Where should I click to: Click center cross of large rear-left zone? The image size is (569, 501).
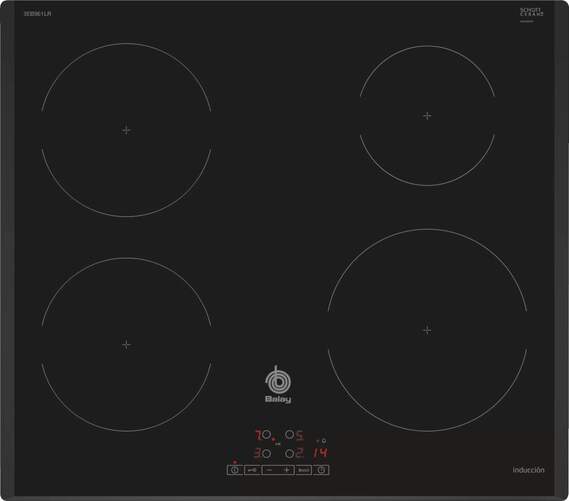pyautogui.click(x=126, y=130)
